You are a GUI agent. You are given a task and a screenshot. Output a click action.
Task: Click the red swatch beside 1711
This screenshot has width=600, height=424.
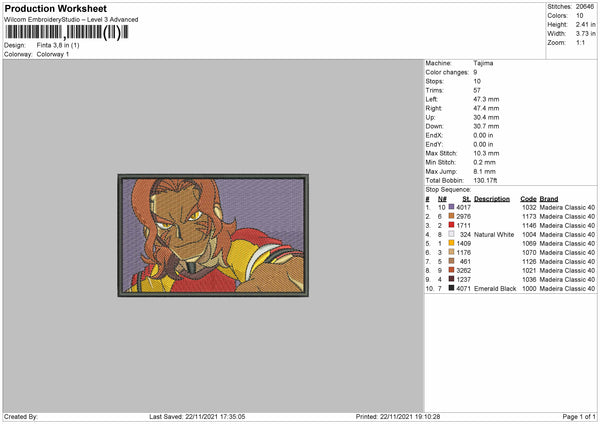[x=451, y=225]
